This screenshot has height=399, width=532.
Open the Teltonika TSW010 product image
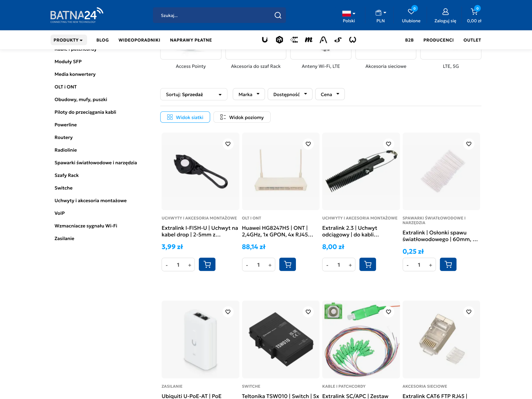[x=281, y=339]
